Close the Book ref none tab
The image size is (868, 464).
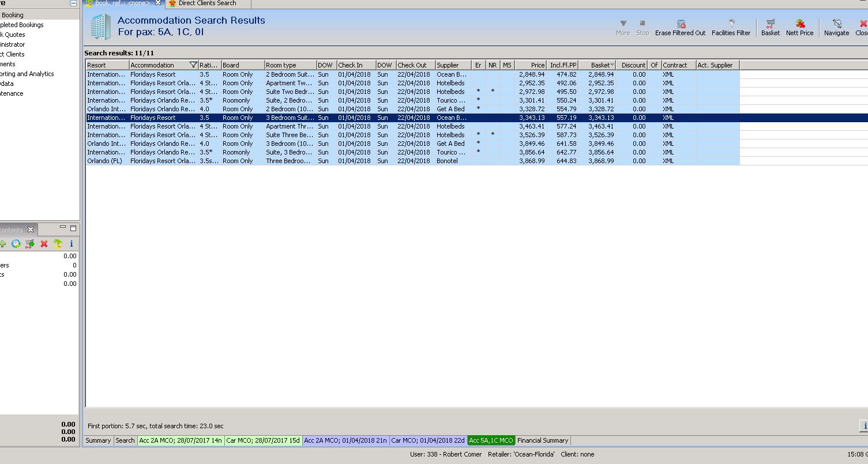(158, 3)
